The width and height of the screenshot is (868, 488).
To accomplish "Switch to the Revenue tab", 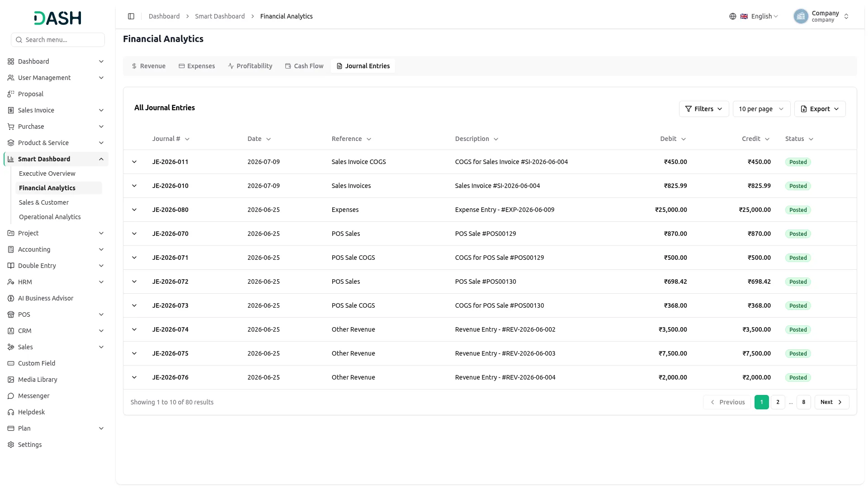I will click(x=149, y=66).
